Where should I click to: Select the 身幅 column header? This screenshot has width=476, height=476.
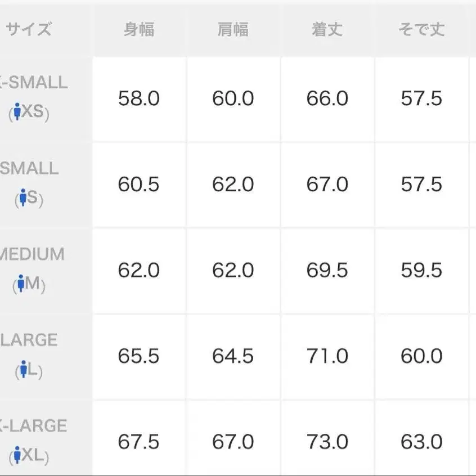(139, 29)
